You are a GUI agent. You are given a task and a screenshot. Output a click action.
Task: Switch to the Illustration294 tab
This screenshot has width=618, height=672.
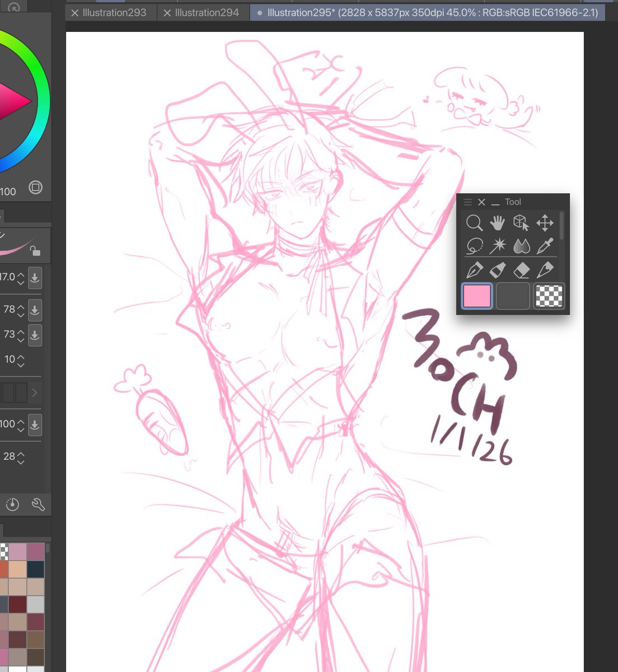(x=207, y=12)
